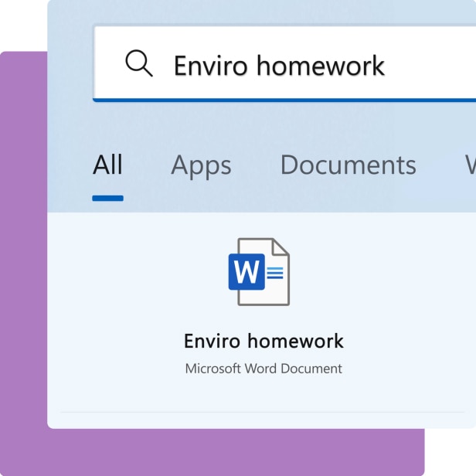Click the magnifying glass search icon
The height and width of the screenshot is (476, 476).
(x=139, y=64)
